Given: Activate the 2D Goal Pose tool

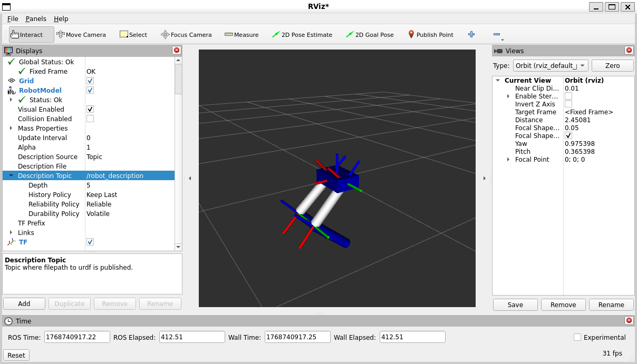Looking at the screenshot, I should click(x=370, y=35).
